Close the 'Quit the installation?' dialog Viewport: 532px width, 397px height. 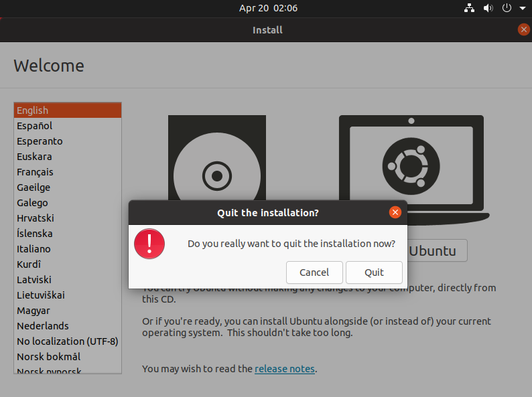point(395,212)
